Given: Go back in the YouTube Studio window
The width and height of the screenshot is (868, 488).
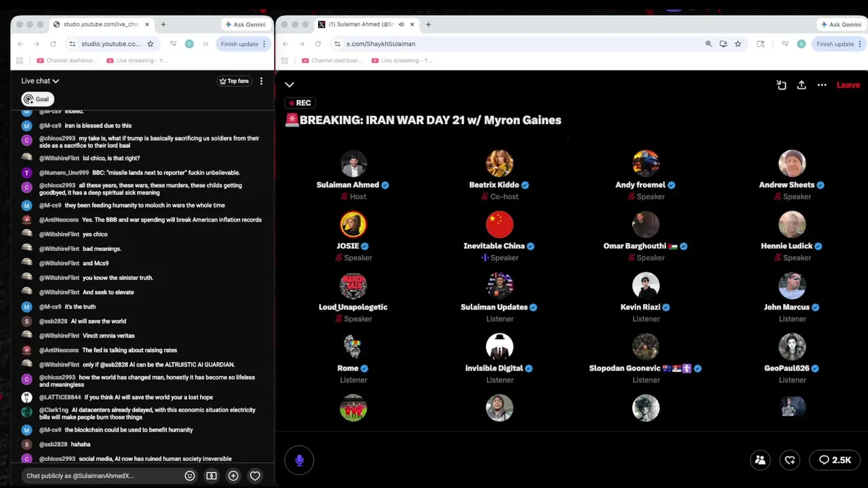Looking at the screenshot, I should (20, 44).
